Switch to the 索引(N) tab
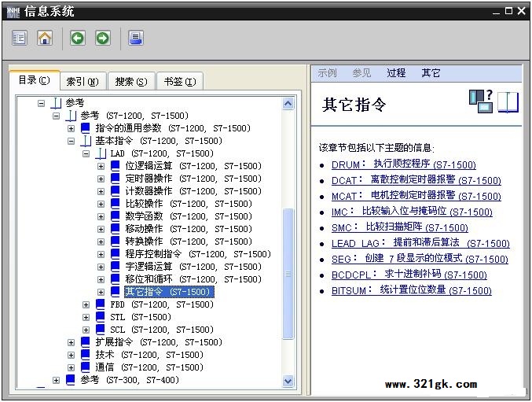 tap(83, 82)
